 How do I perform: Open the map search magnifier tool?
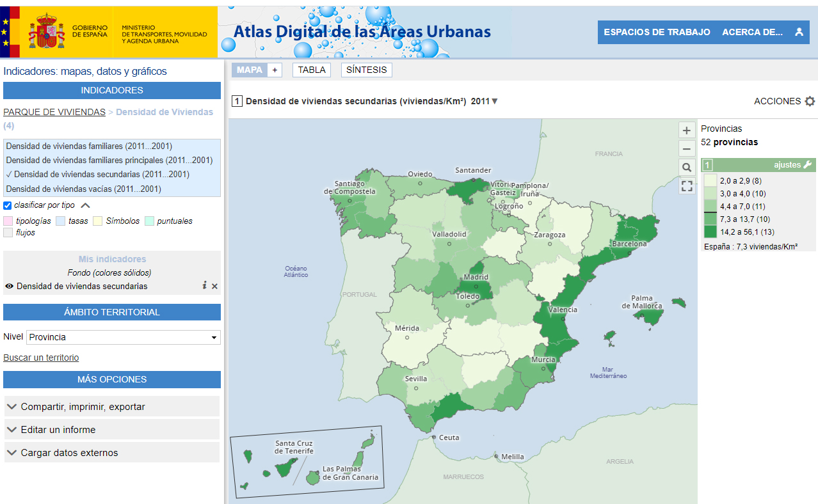(687, 168)
